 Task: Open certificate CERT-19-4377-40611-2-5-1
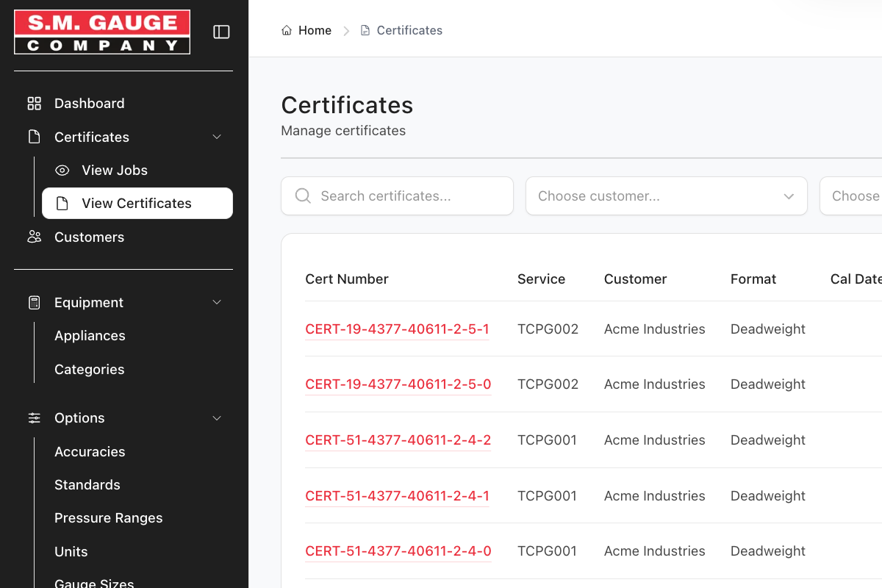click(x=398, y=329)
